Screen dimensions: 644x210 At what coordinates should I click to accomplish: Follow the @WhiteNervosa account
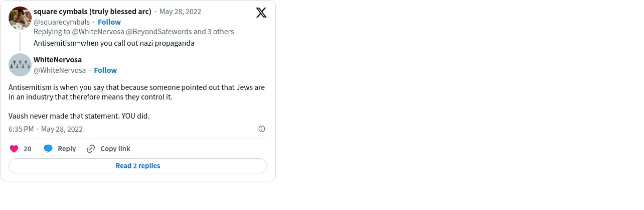(x=105, y=70)
